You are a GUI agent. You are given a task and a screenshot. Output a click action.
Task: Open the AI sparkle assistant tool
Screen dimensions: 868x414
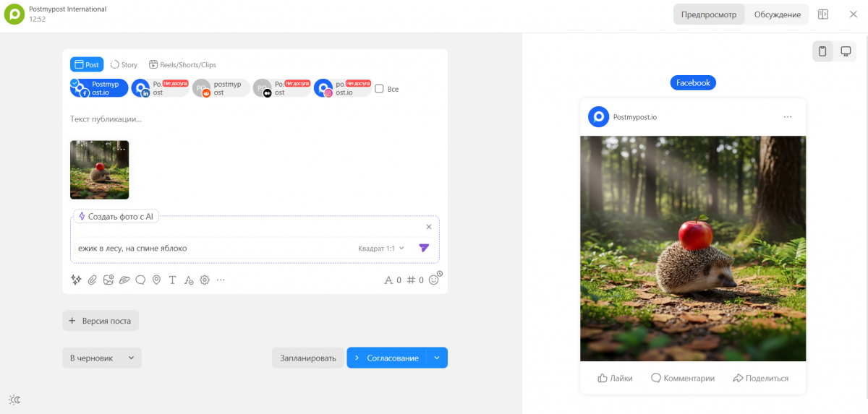(76, 280)
